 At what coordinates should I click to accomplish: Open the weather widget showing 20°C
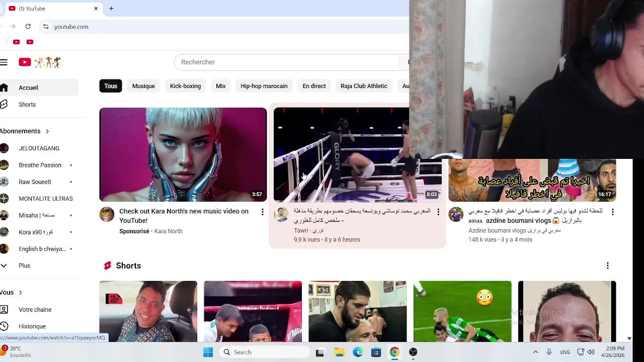17,351
